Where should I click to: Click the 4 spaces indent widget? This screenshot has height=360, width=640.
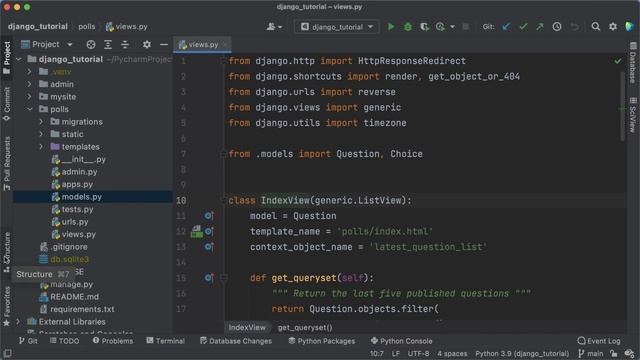pyautogui.click(x=452, y=353)
